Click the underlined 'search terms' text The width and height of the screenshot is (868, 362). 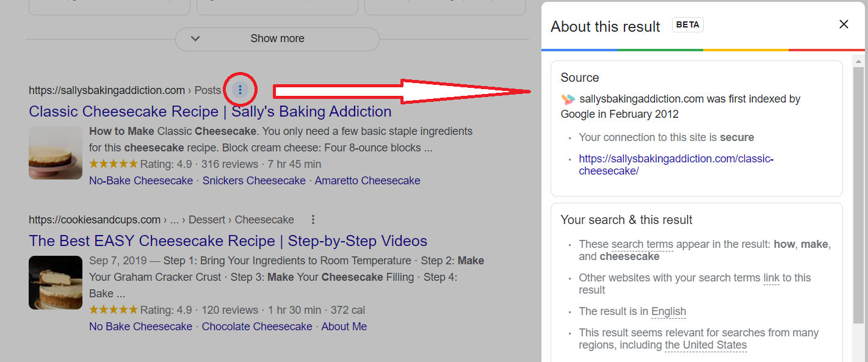(x=642, y=244)
